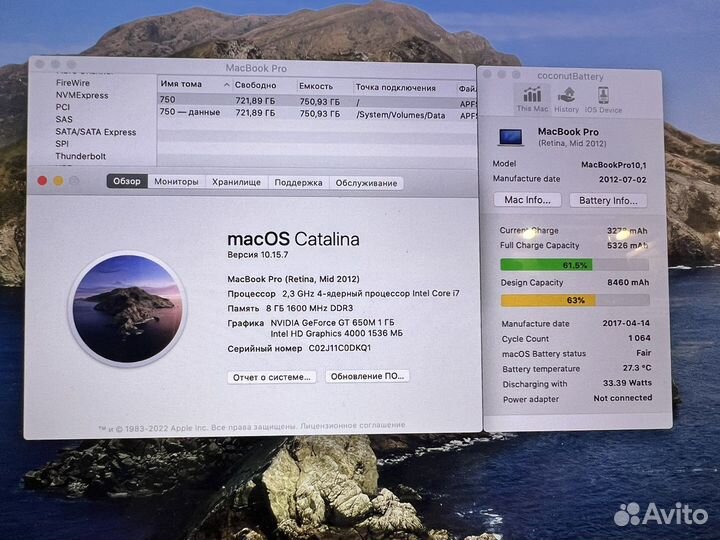Open the Отчет о системе report
720x540 pixels.
point(271,377)
